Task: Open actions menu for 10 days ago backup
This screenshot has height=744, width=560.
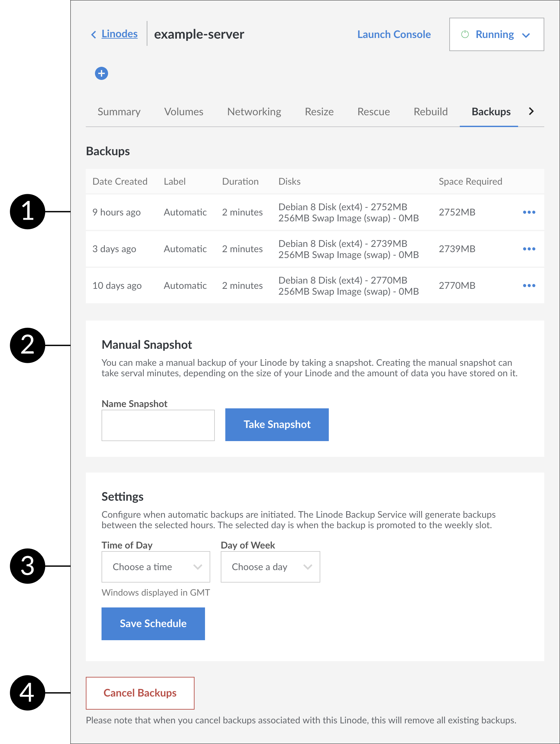Action: pos(529,286)
